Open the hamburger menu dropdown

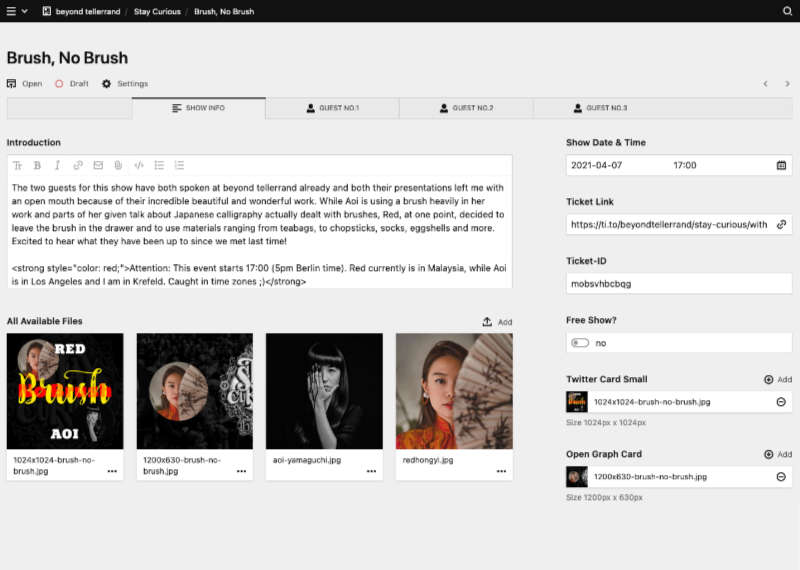(x=15, y=11)
